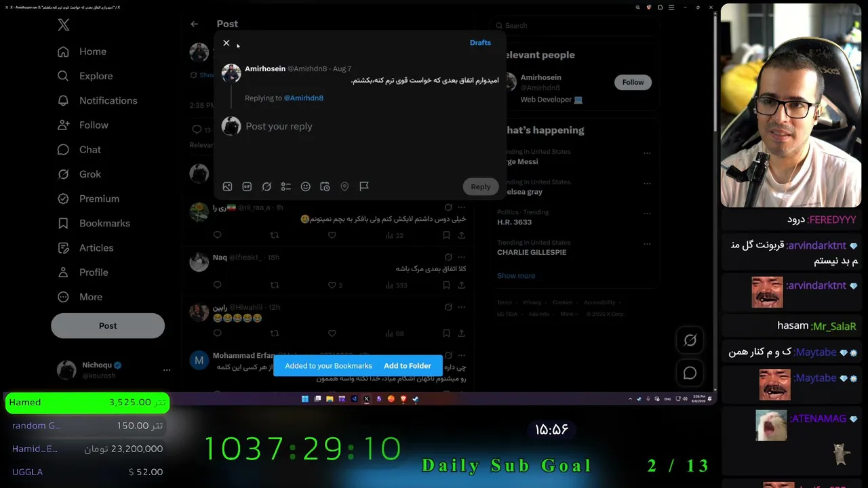Click the Search field at the top

click(576, 26)
